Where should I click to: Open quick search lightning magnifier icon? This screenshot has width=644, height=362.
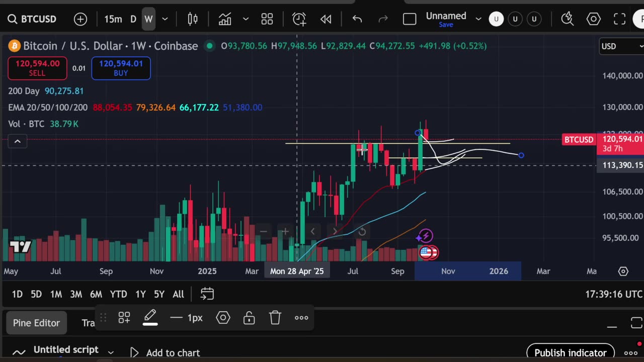coord(568,19)
